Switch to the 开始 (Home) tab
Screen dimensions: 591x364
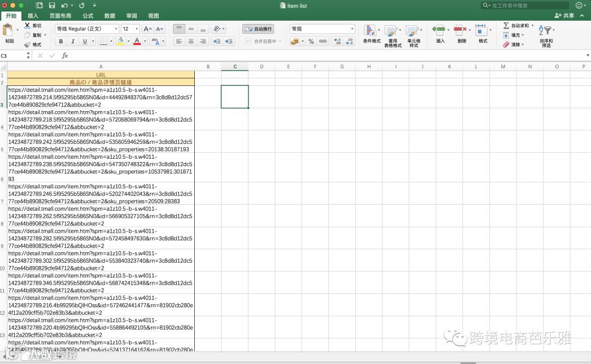(x=11, y=15)
